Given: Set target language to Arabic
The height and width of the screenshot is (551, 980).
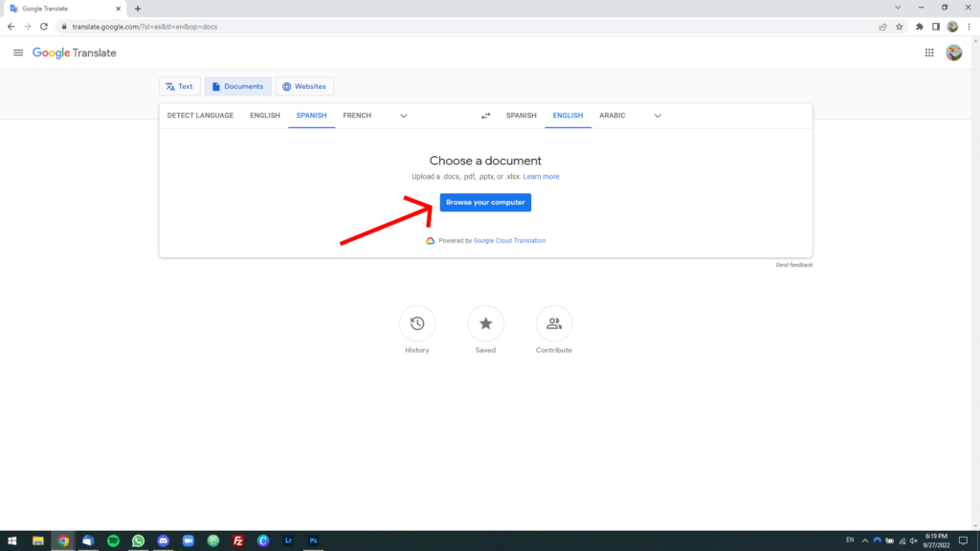Looking at the screenshot, I should click(612, 116).
